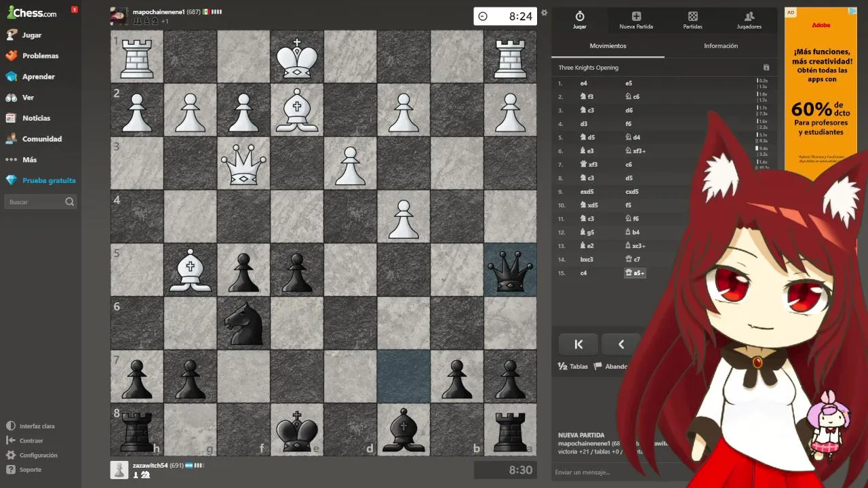Click the black bishop on bottom rank

404,430
